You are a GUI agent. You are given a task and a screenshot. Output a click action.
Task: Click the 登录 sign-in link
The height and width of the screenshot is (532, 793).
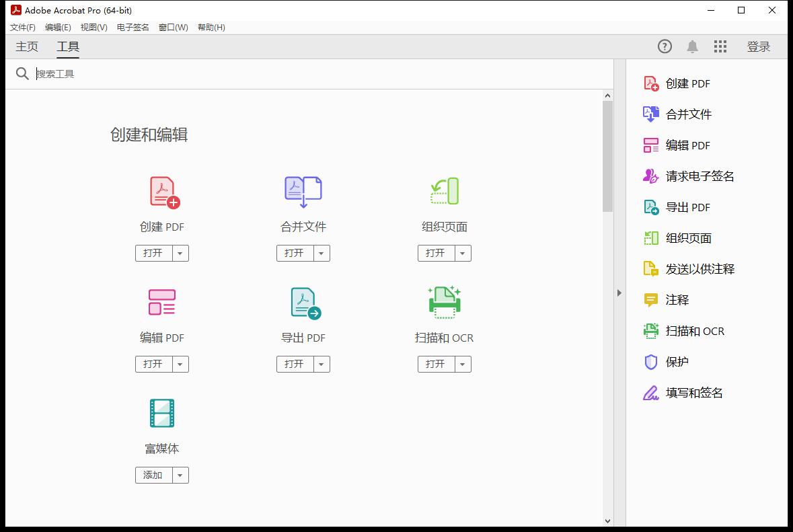[x=759, y=46]
